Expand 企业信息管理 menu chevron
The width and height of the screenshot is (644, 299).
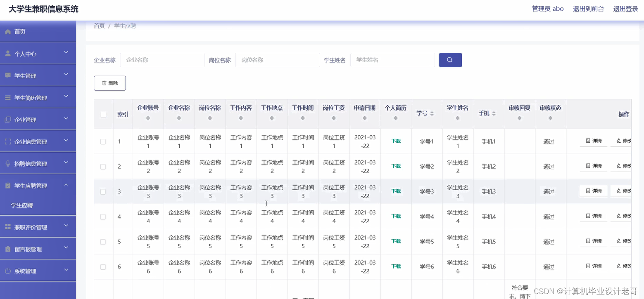pyautogui.click(x=66, y=141)
